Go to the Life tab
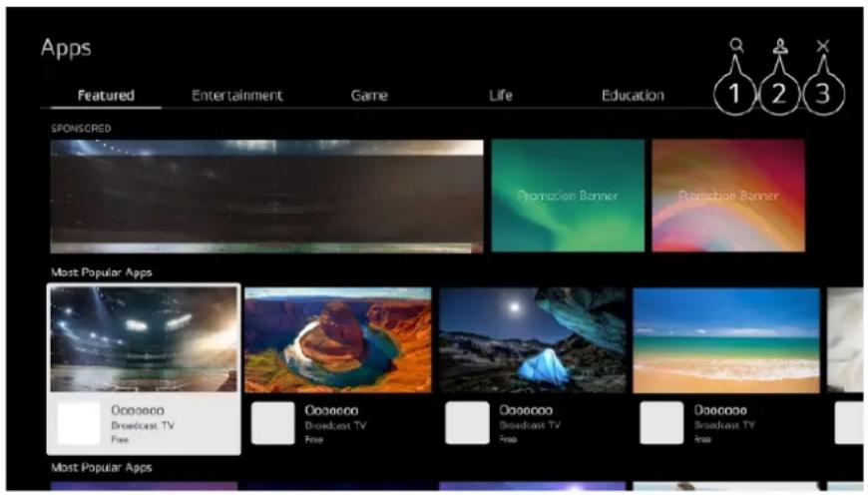The image size is (868, 495). coord(501,96)
